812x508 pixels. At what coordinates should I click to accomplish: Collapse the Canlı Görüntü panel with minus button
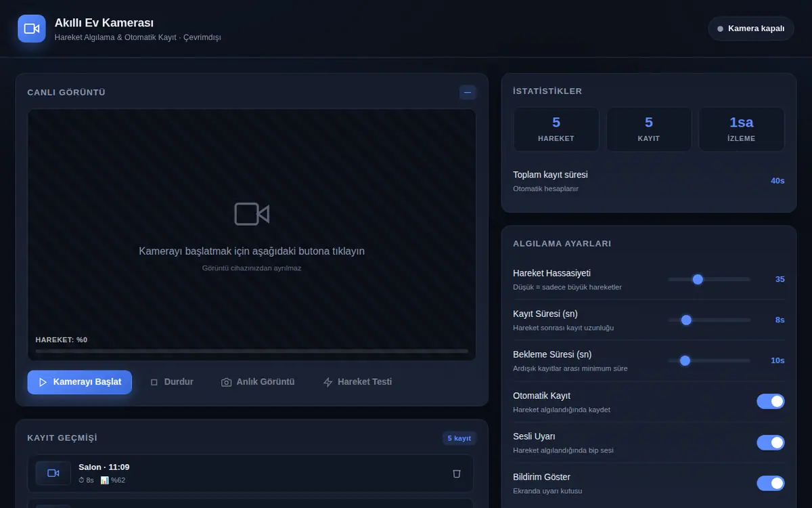tap(468, 92)
